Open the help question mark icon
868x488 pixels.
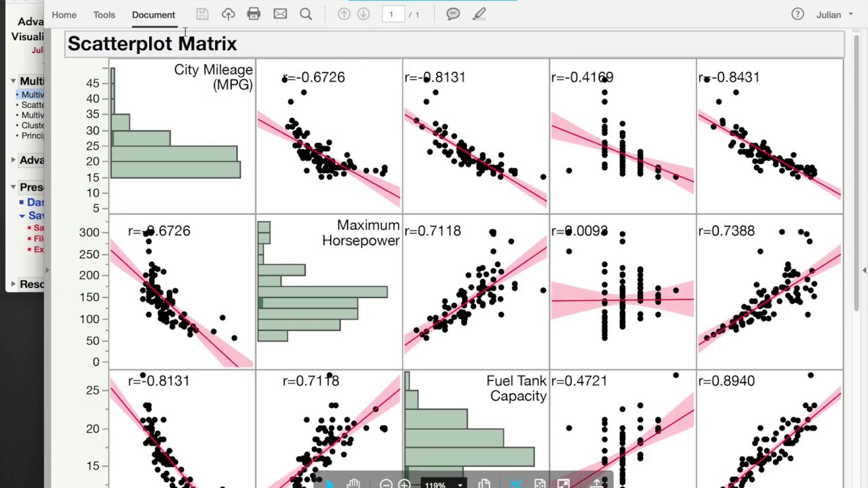click(x=797, y=14)
